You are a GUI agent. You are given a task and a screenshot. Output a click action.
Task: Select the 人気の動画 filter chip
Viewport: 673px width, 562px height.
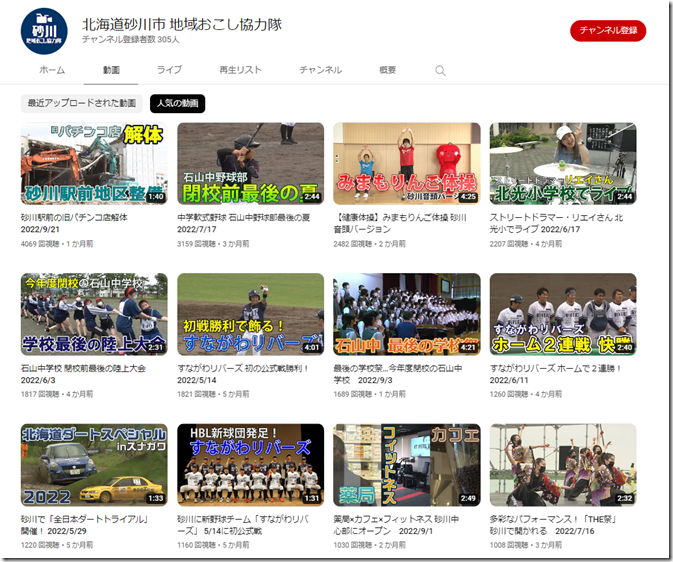[177, 103]
